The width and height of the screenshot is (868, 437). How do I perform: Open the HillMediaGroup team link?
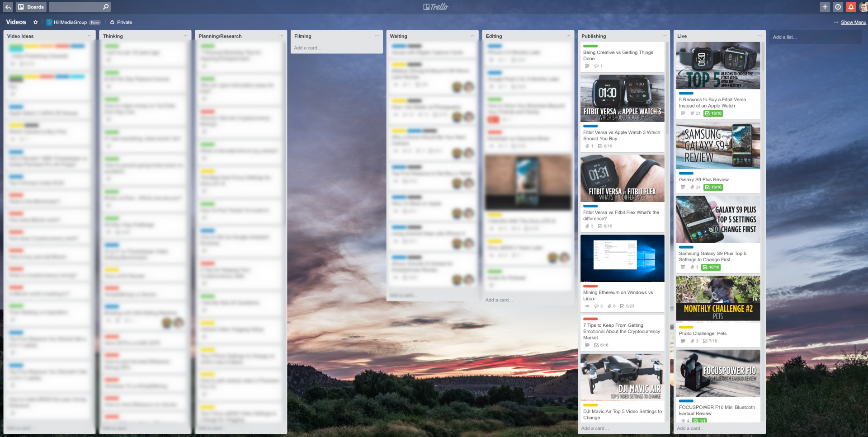[70, 22]
